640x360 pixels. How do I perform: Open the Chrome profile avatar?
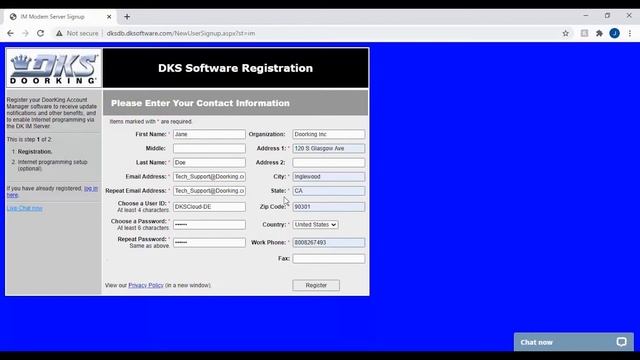614,33
